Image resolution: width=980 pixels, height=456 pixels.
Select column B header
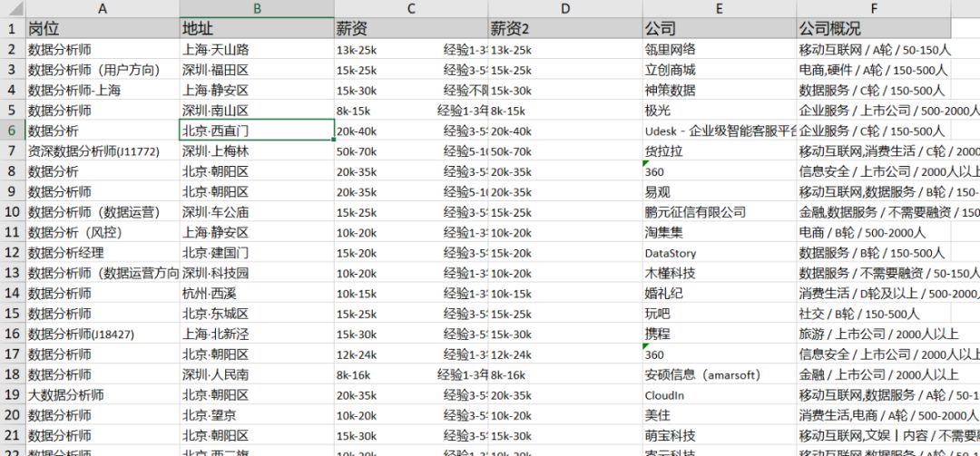tap(257, 9)
